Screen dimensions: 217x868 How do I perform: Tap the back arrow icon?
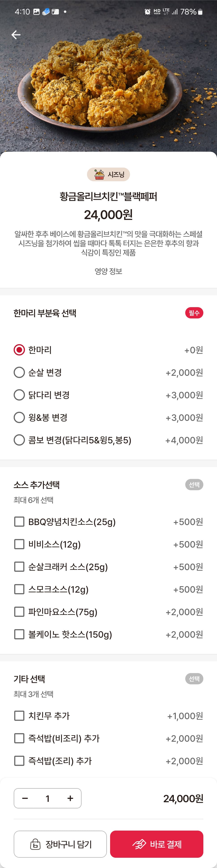pyautogui.click(x=16, y=35)
